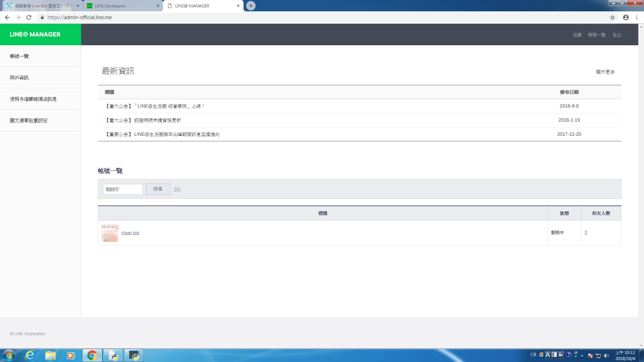Open Windows Explorer folder in taskbar
The height and width of the screenshot is (362, 644).
[x=50, y=356]
